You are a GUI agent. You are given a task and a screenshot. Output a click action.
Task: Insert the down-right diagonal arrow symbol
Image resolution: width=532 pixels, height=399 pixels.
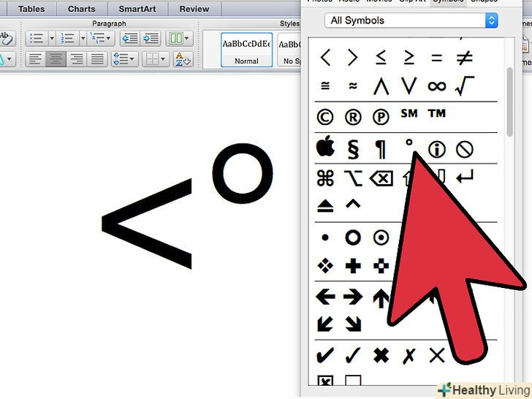click(353, 324)
